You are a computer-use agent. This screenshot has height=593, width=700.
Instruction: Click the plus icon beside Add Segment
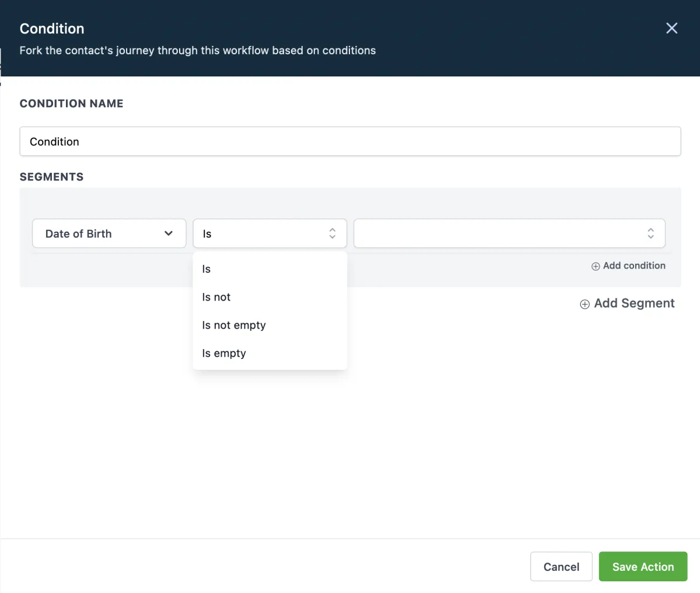click(584, 304)
